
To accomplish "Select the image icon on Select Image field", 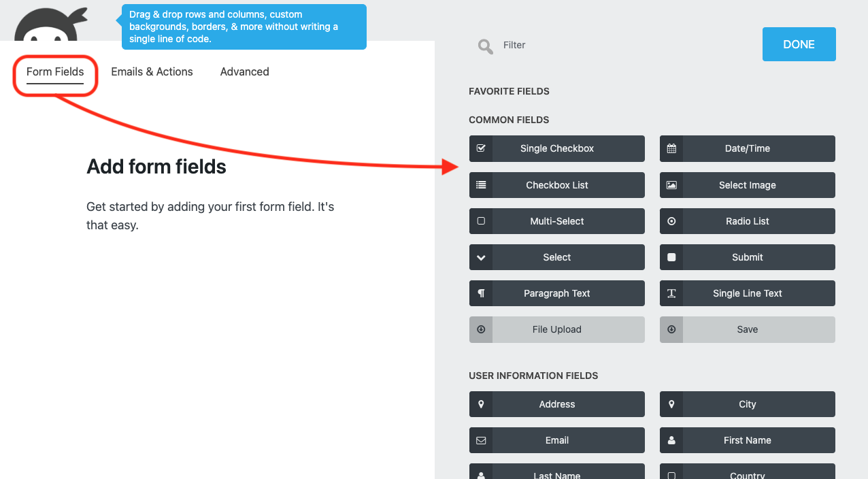I will pyautogui.click(x=671, y=184).
